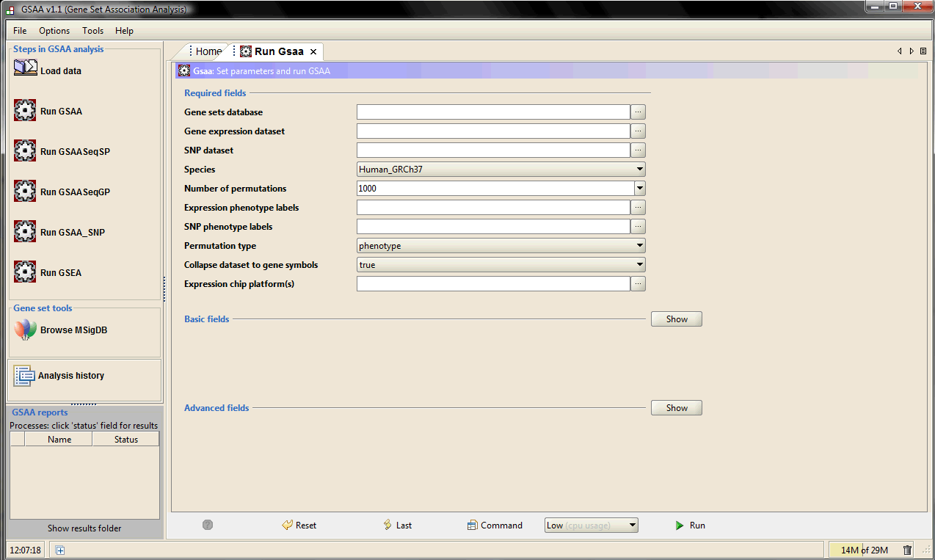Close the Run Gsaa tab
935x560 pixels.
(x=313, y=51)
